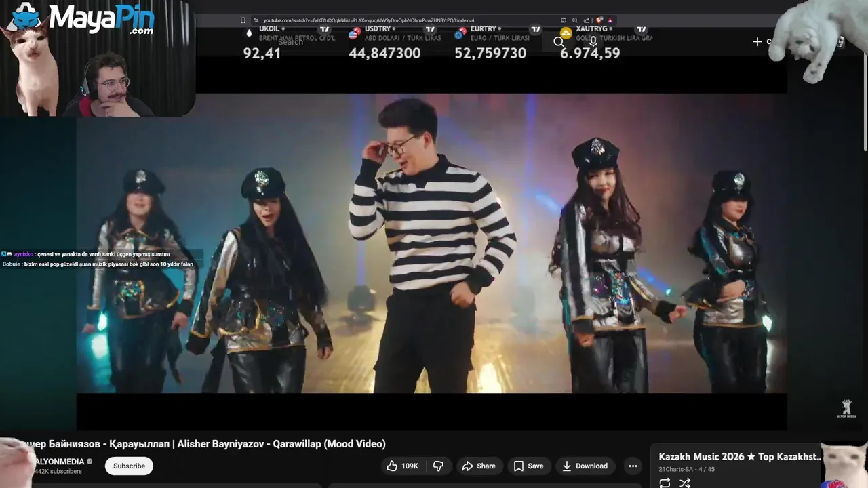
Task: Click the 442K subscribers text
Action: click(x=58, y=471)
